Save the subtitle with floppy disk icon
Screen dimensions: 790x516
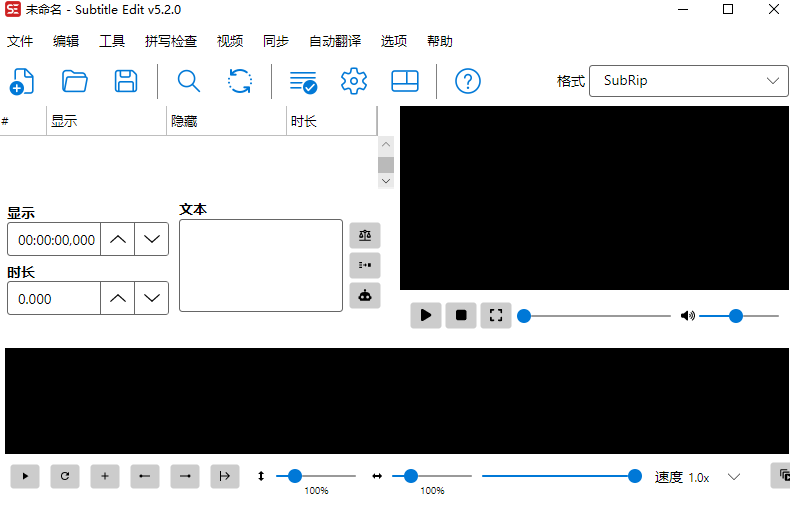[125, 81]
